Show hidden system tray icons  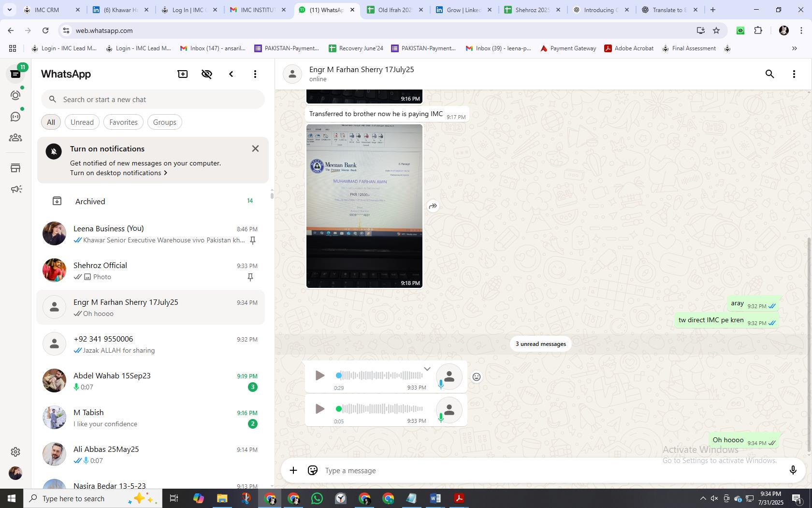point(703,498)
